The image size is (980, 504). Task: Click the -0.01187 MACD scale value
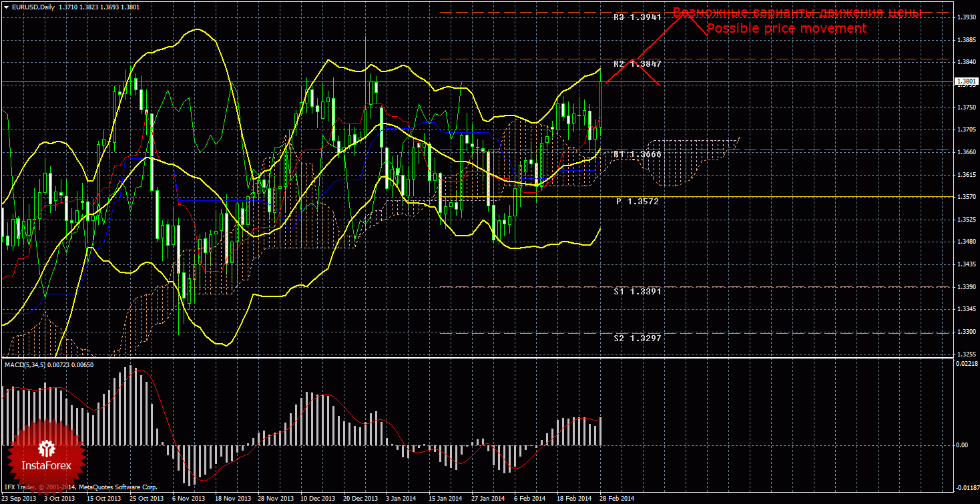tap(967, 487)
